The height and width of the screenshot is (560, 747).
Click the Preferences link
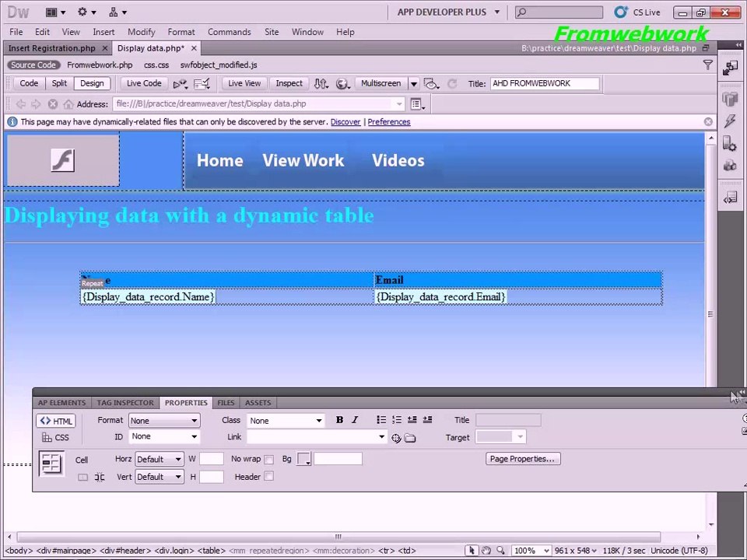[x=389, y=122]
